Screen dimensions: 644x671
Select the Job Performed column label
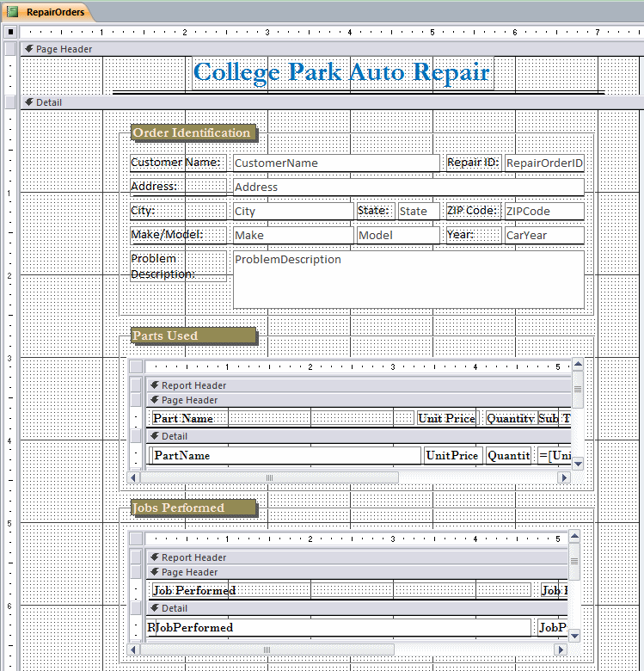point(341,590)
